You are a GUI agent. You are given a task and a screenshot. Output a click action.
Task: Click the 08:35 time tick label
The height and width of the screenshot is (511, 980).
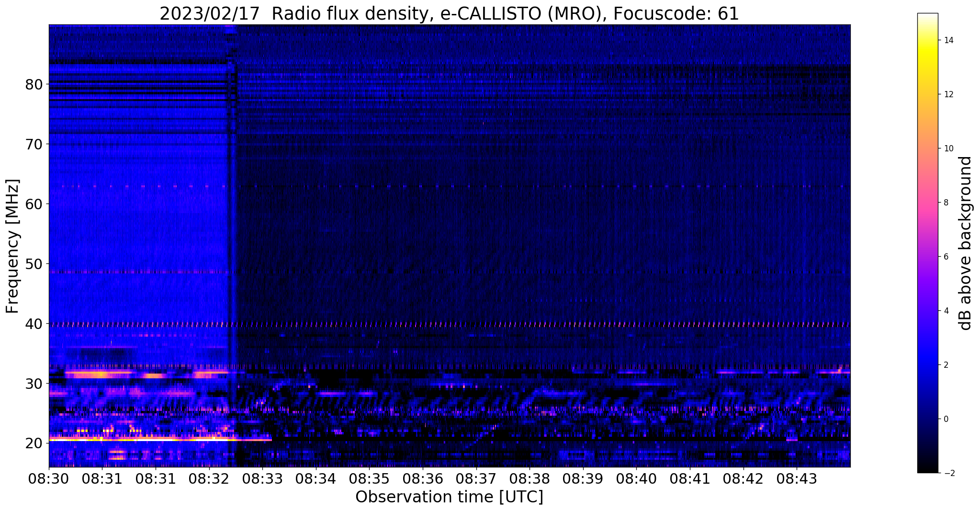369,479
